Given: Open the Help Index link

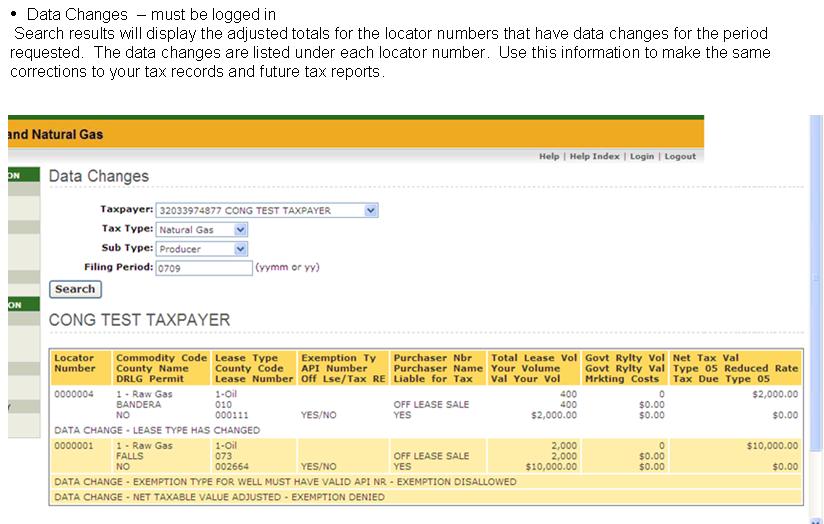Looking at the screenshot, I should pyautogui.click(x=594, y=157).
